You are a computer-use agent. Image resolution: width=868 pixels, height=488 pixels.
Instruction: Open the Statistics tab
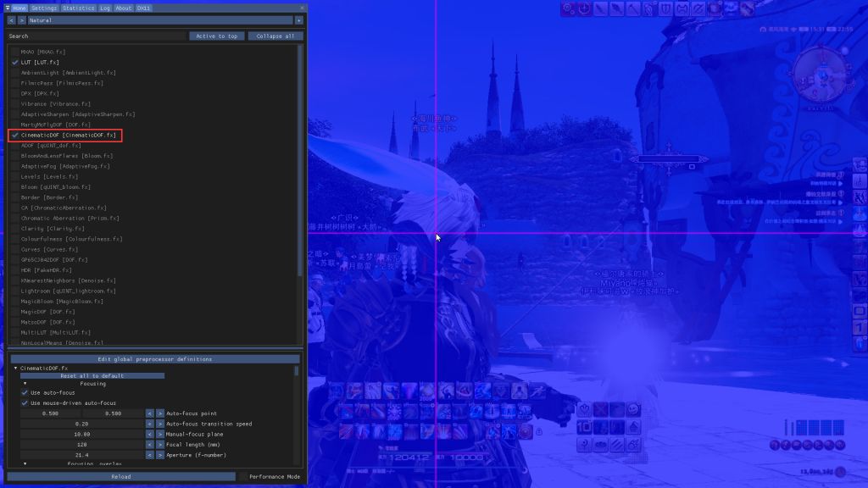click(x=79, y=8)
